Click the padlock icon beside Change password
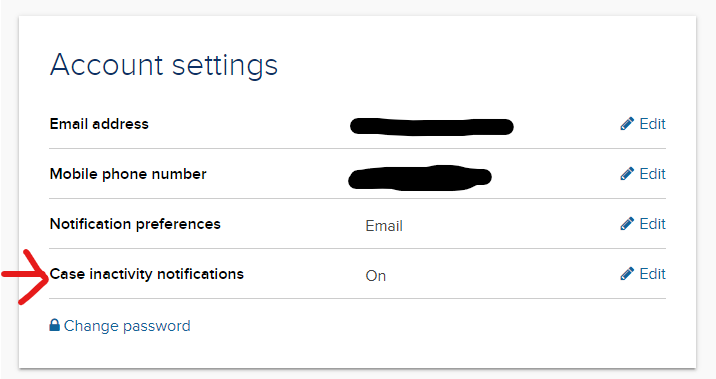The height and width of the screenshot is (379, 716). click(55, 325)
